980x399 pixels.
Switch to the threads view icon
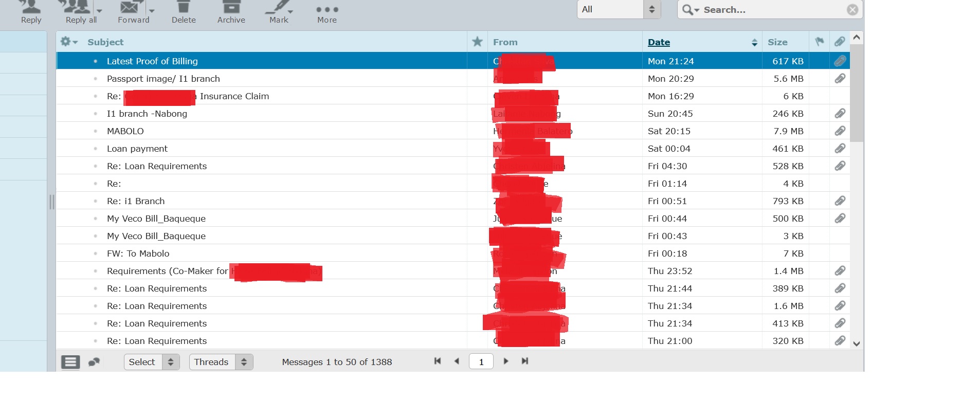[x=94, y=362]
